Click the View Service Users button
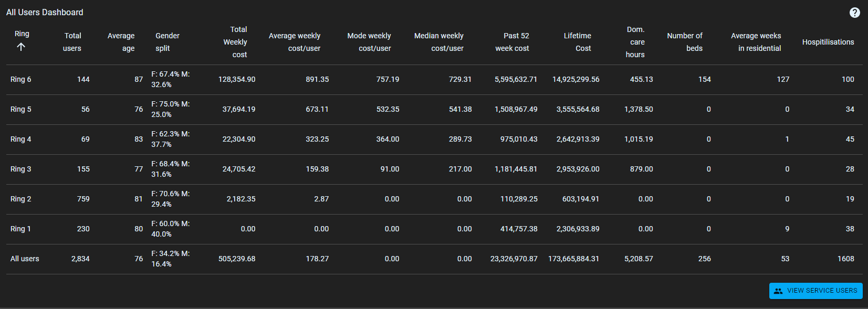Screen dimensions: 868x309 click(815, 291)
